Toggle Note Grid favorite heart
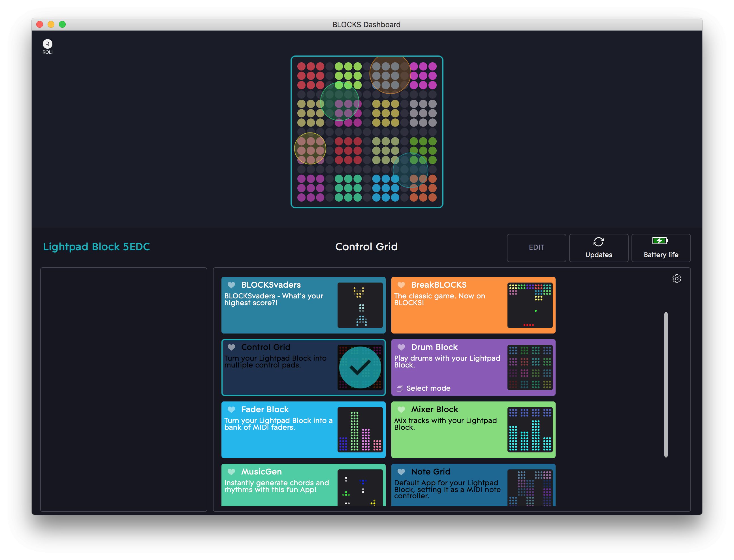Viewport: 734px width, 560px height. pos(401,472)
